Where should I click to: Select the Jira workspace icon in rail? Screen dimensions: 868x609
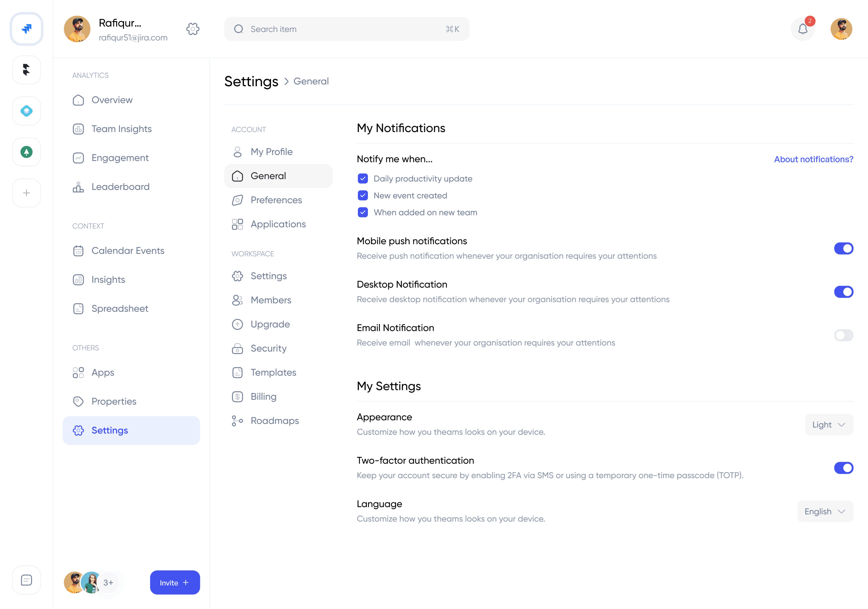26,29
